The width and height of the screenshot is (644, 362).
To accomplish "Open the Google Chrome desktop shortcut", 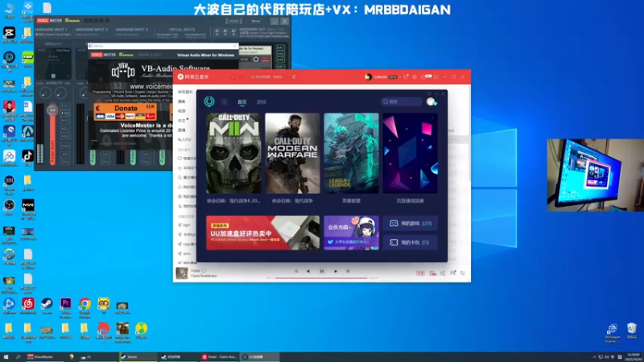I will [x=85, y=307].
